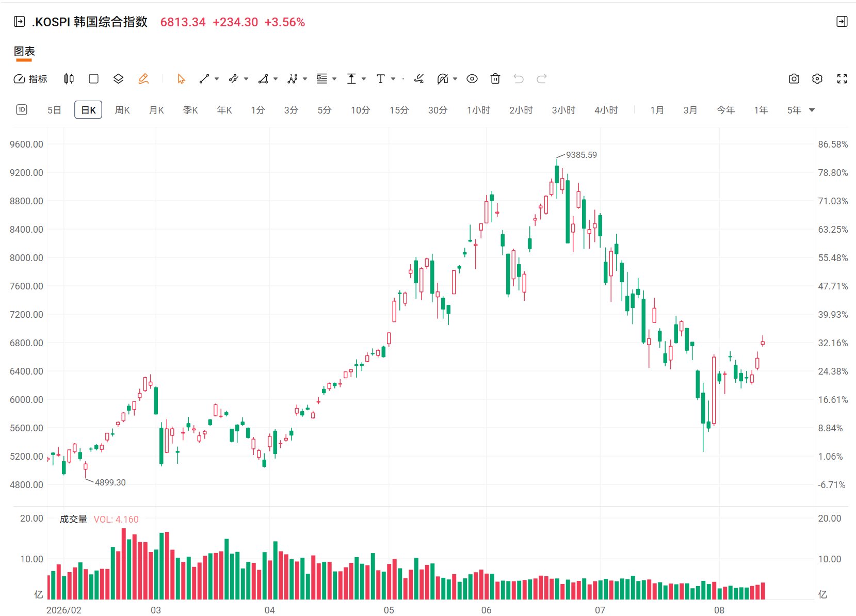Expand the line tool dropdown arrow
The width and height of the screenshot is (856, 616).
coord(217,79)
